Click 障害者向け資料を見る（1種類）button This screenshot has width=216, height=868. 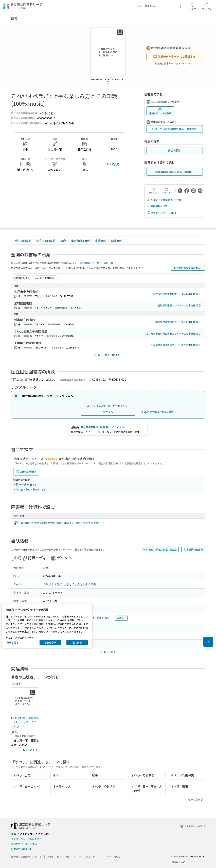(174, 172)
